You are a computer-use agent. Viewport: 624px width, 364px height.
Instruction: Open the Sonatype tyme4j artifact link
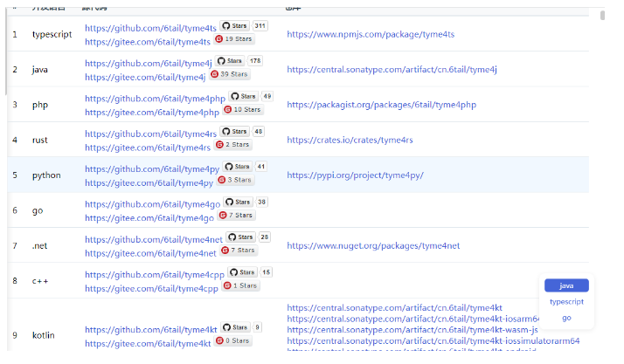(392, 70)
